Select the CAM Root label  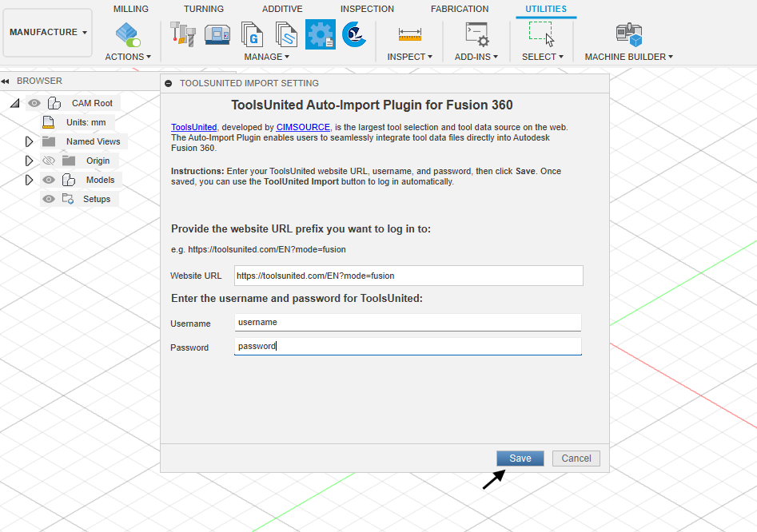[x=92, y=103]
